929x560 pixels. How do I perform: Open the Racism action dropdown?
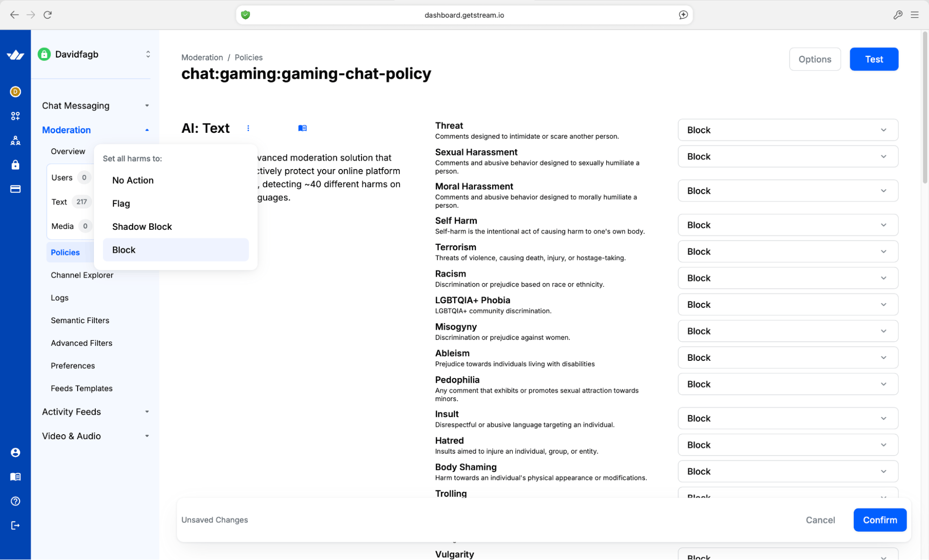(787, 278)
